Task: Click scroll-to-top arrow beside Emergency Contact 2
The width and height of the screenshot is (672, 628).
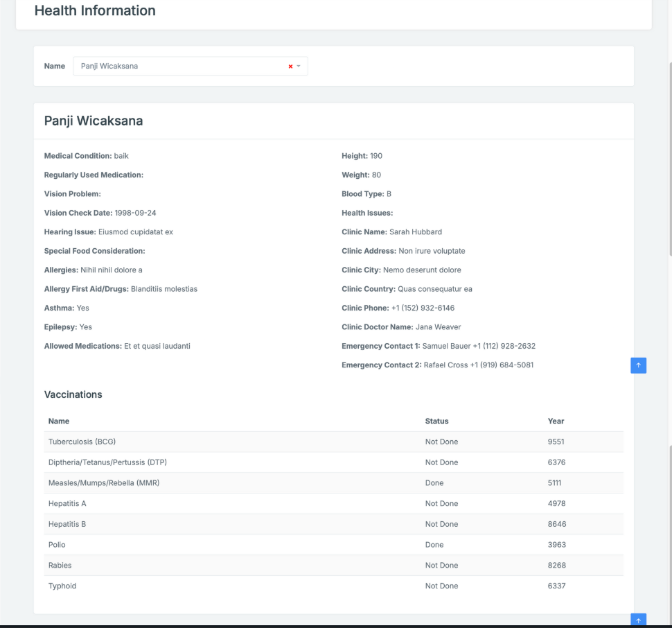Action: pos(638,365)
